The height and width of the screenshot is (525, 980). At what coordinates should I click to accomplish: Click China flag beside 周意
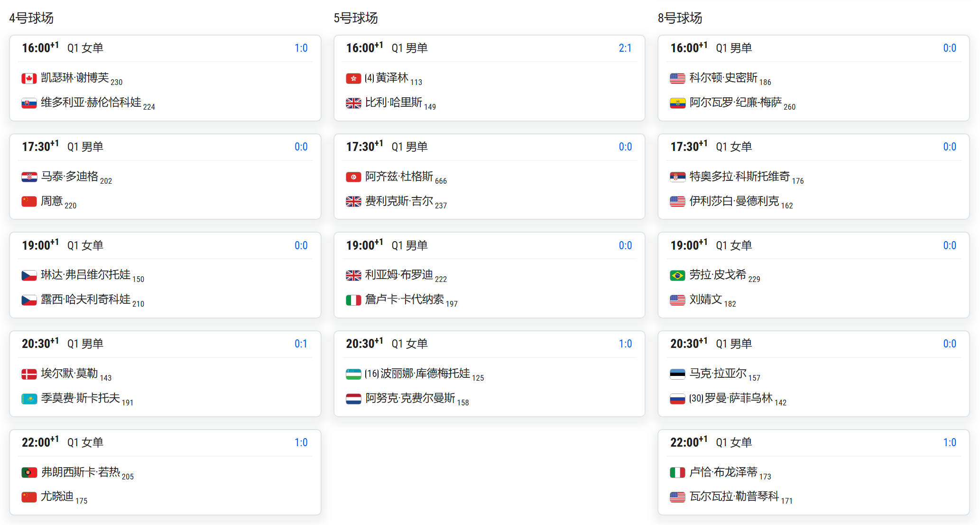point(29,202)
